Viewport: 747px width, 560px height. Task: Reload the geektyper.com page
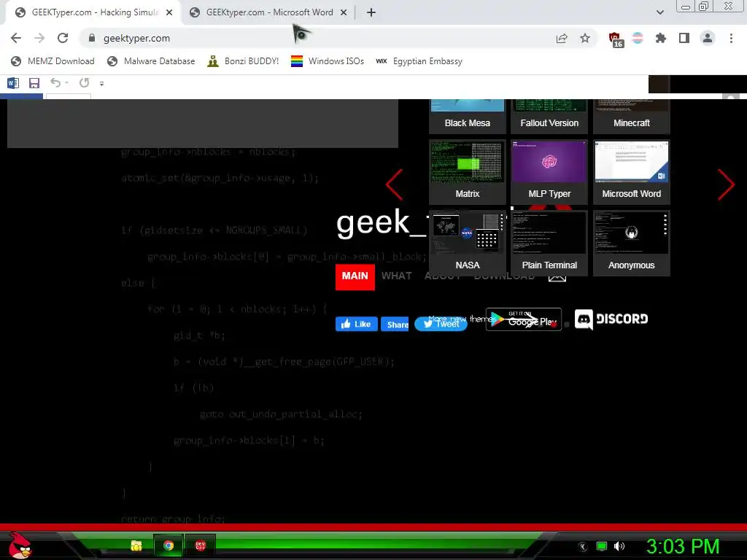63,38
